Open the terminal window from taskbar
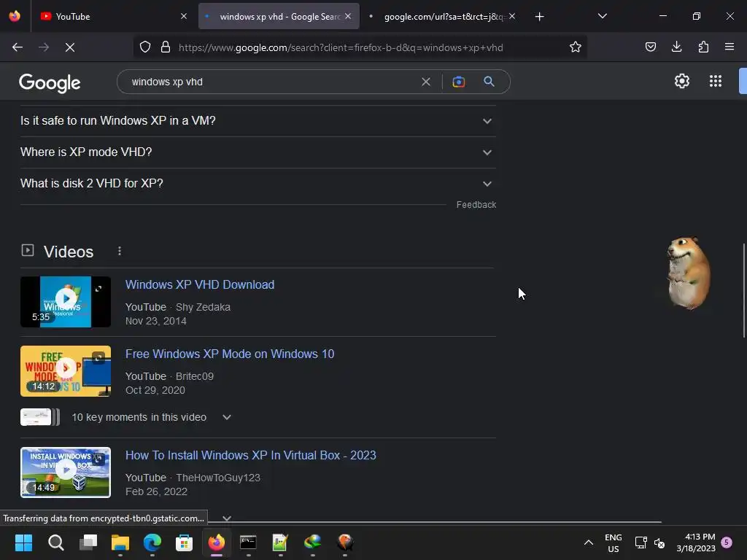 pos(248,542)
